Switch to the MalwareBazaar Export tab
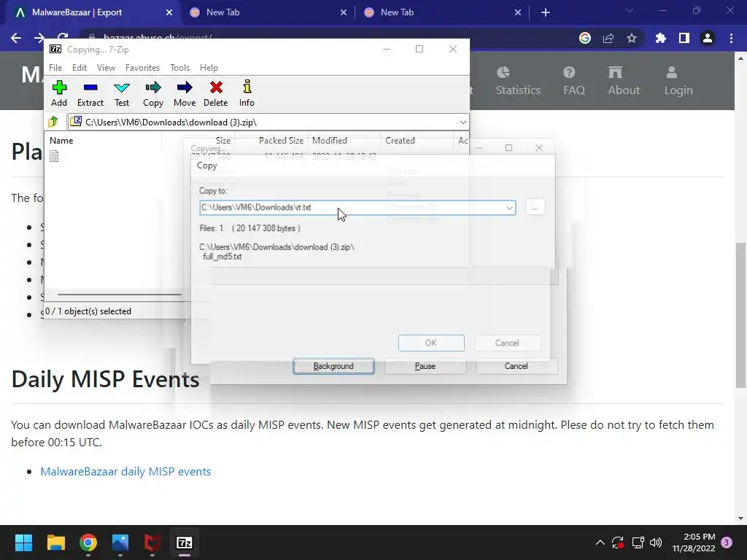Screen dimensions: 747x560 tap(90, 12)
